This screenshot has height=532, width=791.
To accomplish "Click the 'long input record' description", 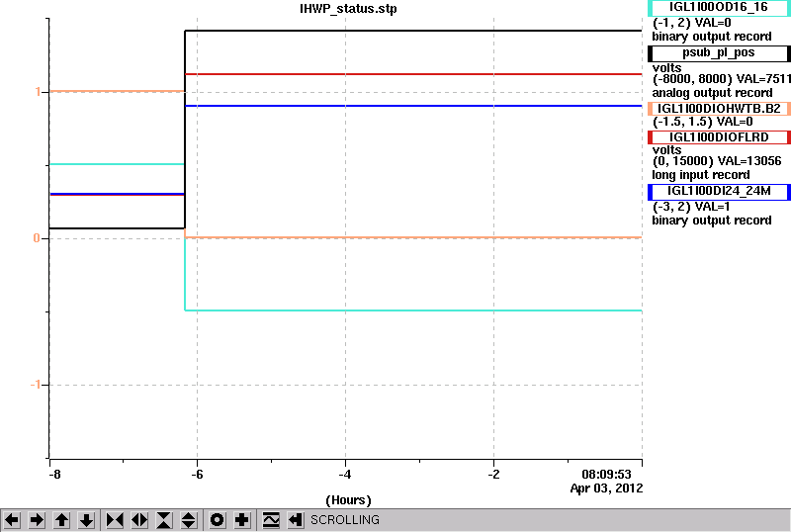I will 700,175.
